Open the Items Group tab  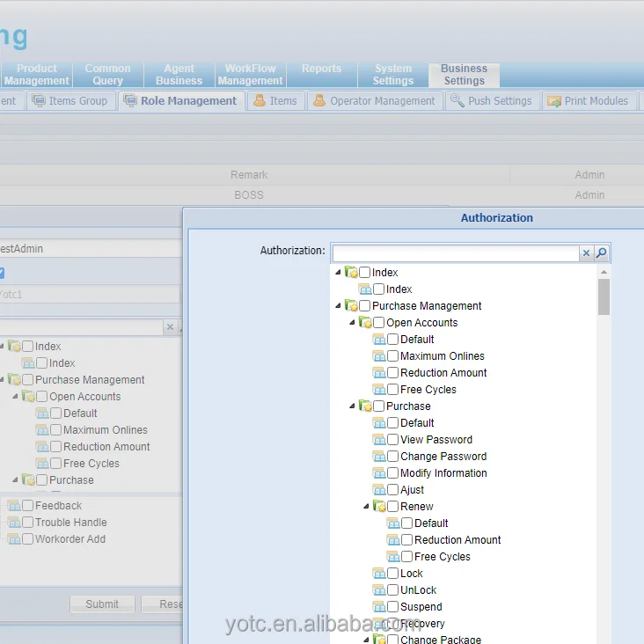[70, 101]
